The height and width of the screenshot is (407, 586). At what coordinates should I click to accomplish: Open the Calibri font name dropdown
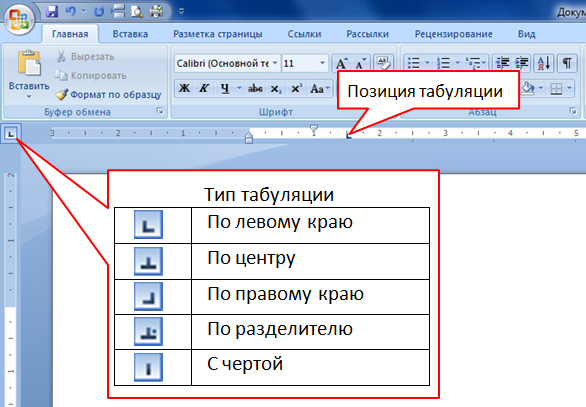275,63
